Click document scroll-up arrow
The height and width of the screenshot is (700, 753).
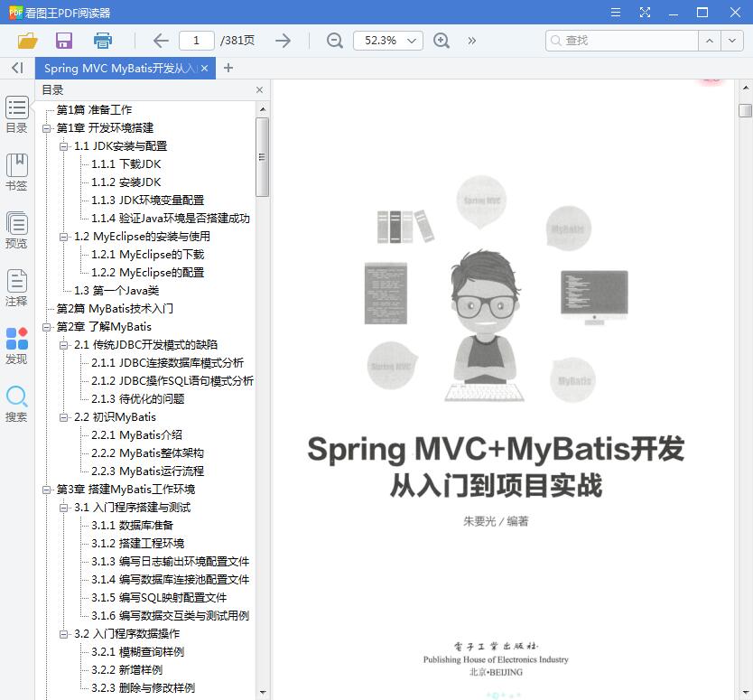[x=745, y=88]
